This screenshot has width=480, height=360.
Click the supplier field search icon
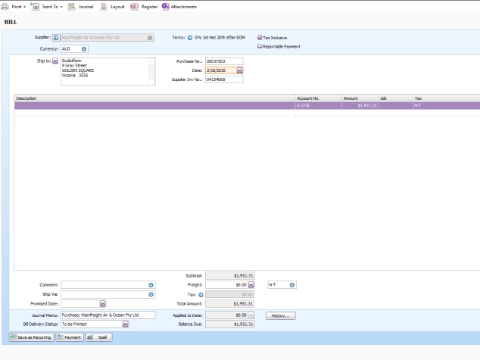pyautogui.click(x=150, y=38)
